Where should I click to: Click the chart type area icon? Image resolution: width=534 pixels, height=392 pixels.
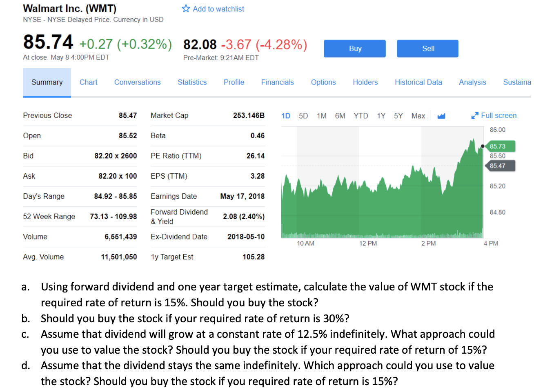(x=441, y=116)
